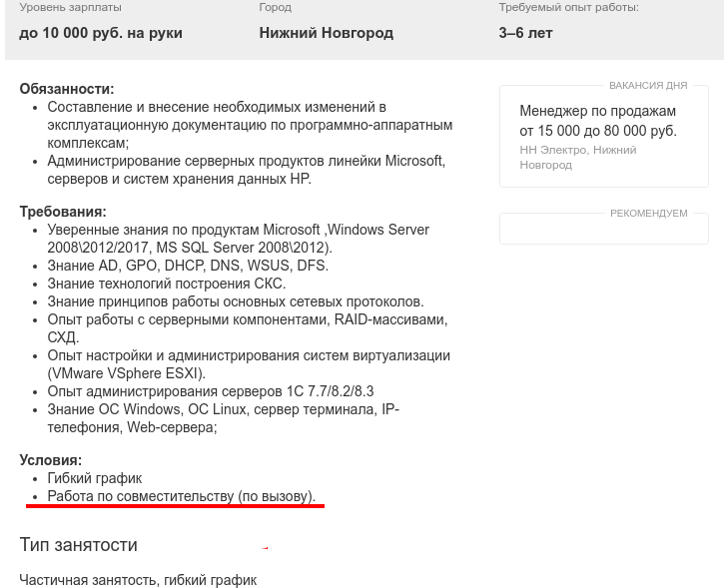Click the Обязанности heading
The height and width of the screenshot is (588, 727).
67,89
